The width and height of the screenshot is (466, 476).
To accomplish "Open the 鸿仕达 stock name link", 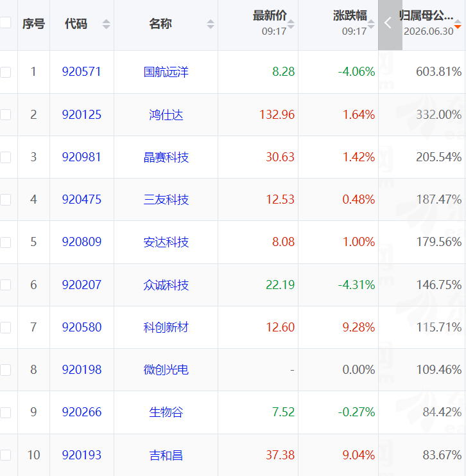I will 166,115.
